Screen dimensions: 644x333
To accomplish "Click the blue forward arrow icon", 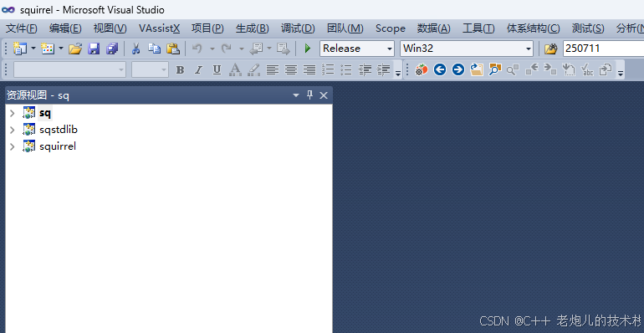I will 458,69.
